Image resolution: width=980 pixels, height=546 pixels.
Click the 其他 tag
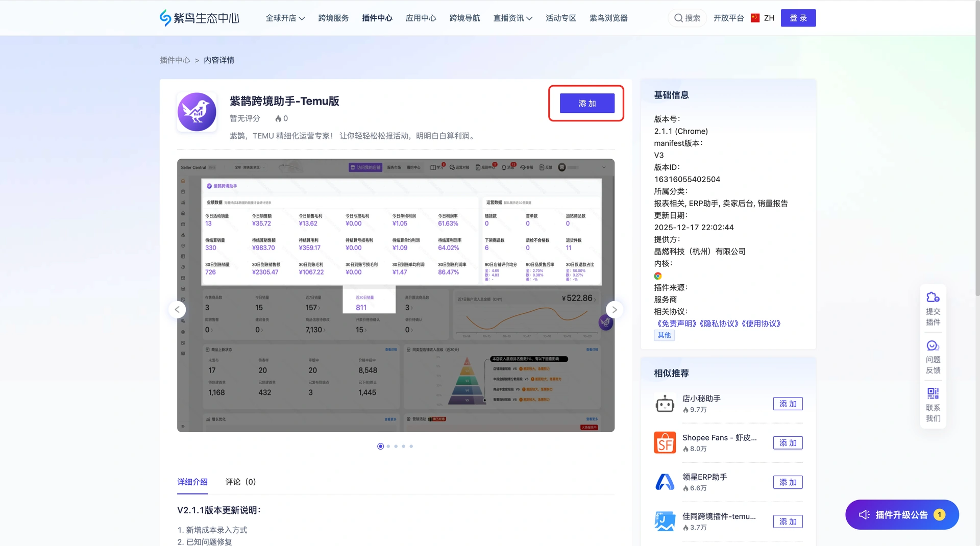click(664, 335)
